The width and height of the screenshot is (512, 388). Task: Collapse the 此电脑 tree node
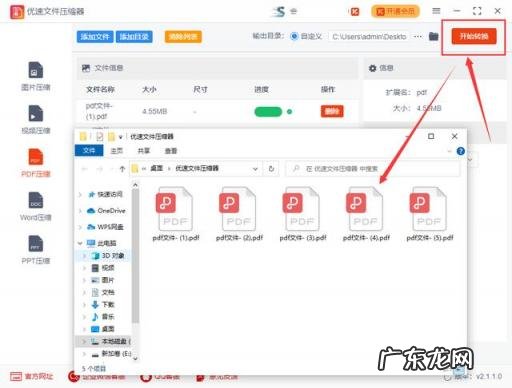[80, 243]
